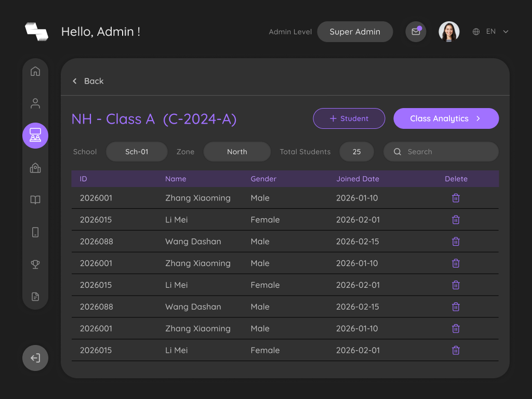Viewport: 532px width, 399px height.
Task: Click the trash icon in first row
Action: pos(456,198)
